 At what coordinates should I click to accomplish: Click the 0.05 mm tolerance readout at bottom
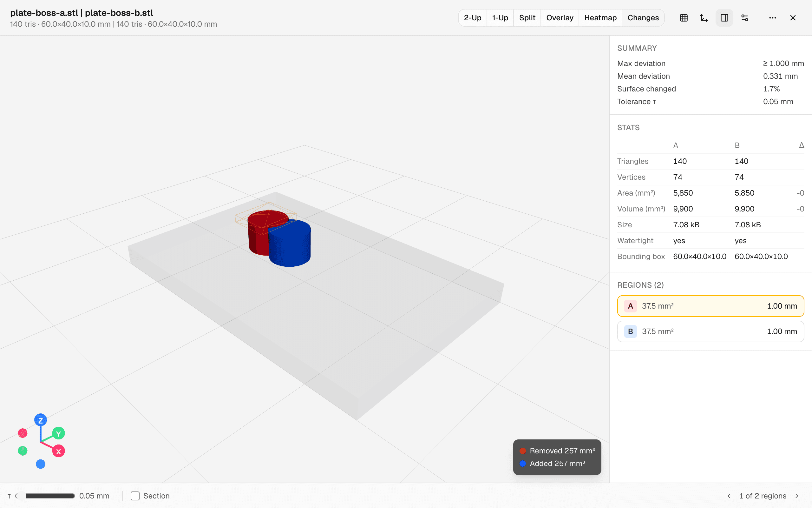pyautogui.click(x=94, y=496)
